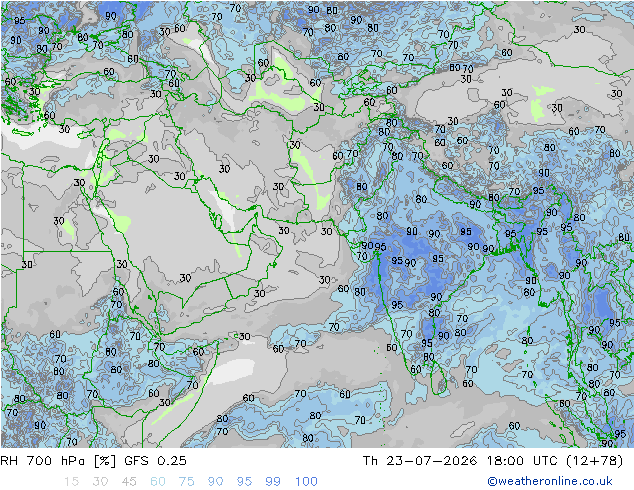Click legend value 99 in the color scale
This screenshot has width=634, height=490.
pos(273,482)
